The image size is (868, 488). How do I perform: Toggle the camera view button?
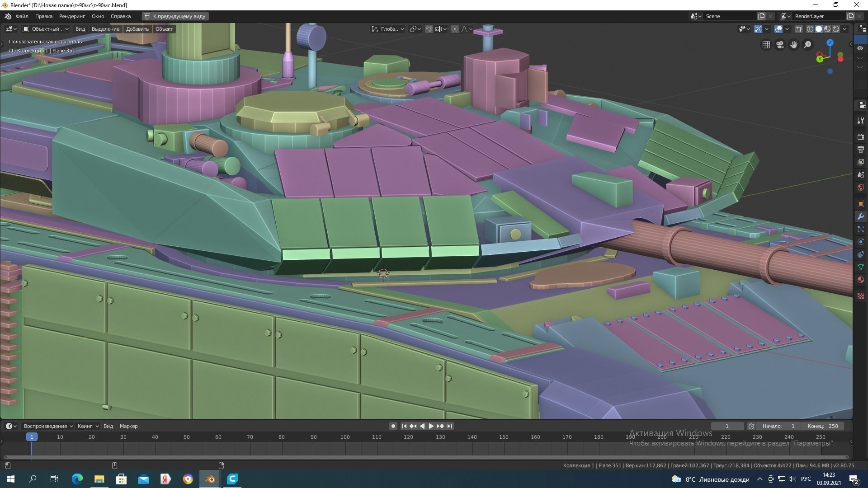coord(780,45)
